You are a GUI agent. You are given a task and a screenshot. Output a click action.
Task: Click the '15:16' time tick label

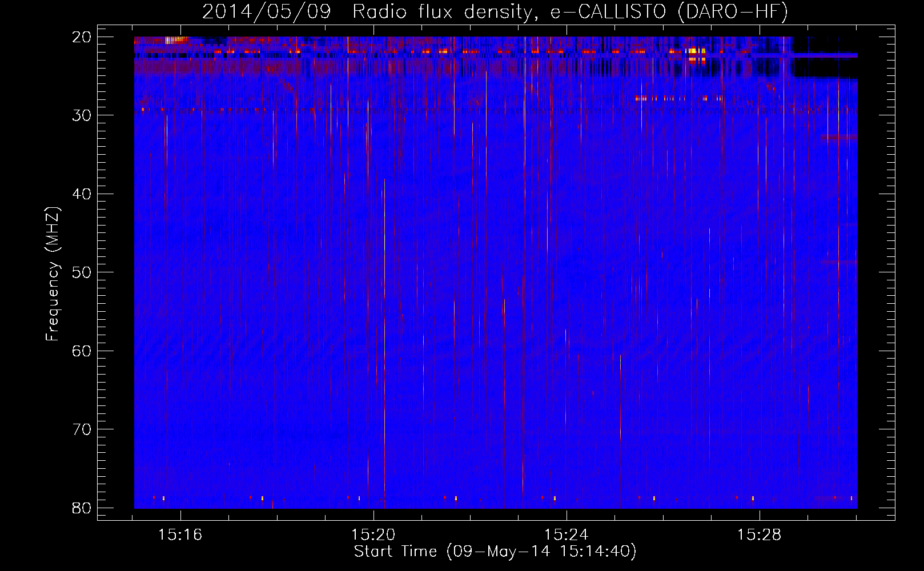[180, 534]
